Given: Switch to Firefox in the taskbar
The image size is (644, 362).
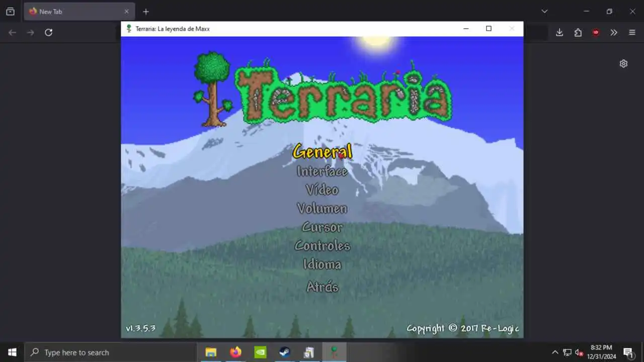Looking at the screenshot, I should [235, 352].
